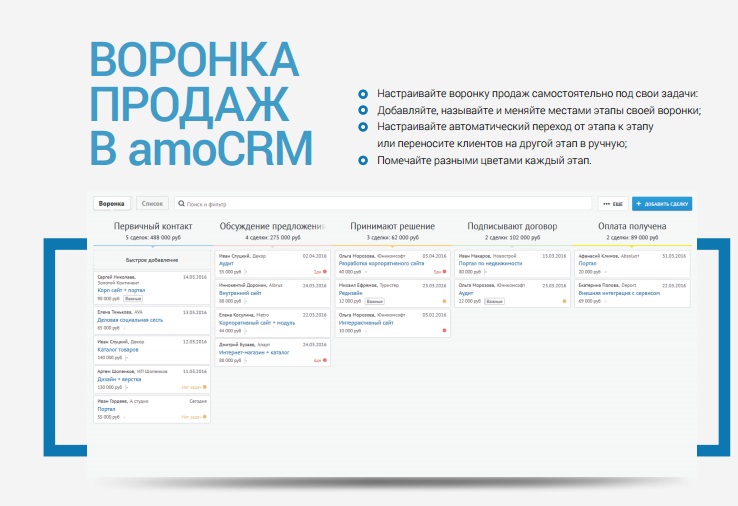Click 'Важные' tag on 22 000 руб Аудит card

click(x=495, y=301)
